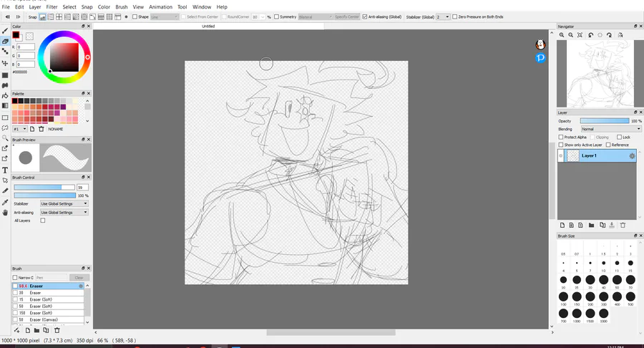Pick the transparent color swatch
Image resolution: width=644 pixels, height=348 pixels.
click(x=29, y=36)
